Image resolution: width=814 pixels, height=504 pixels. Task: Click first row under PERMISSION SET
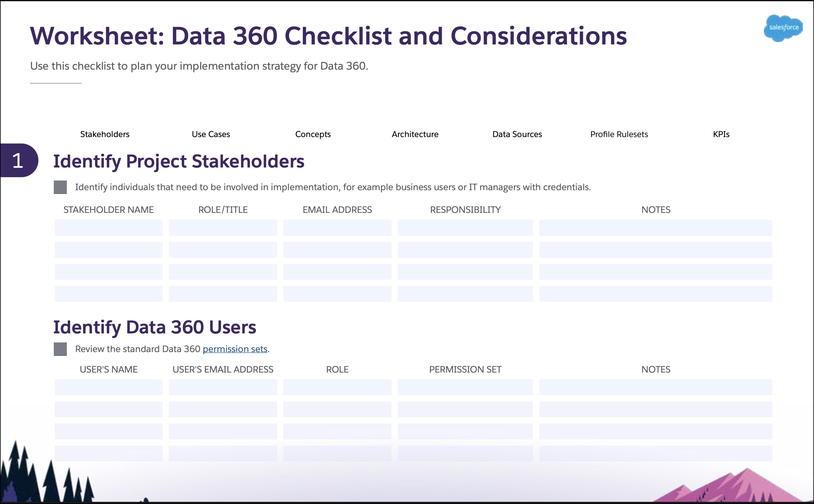[465, 387]
